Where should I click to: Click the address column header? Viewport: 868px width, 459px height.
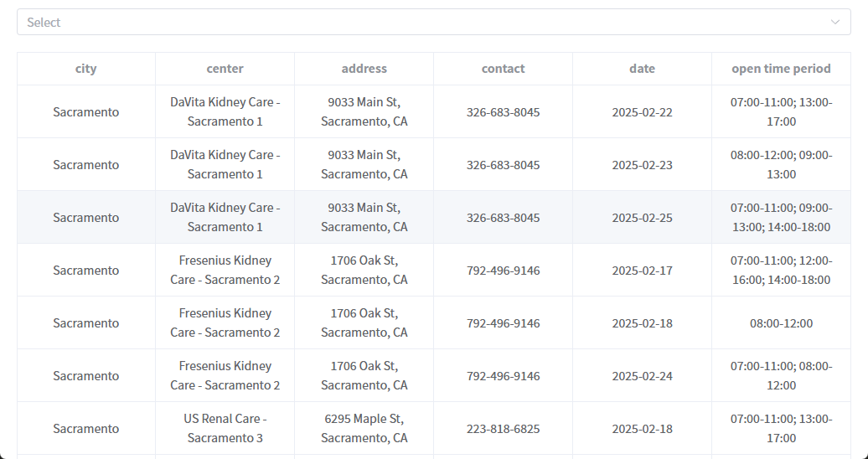[364, 69]
